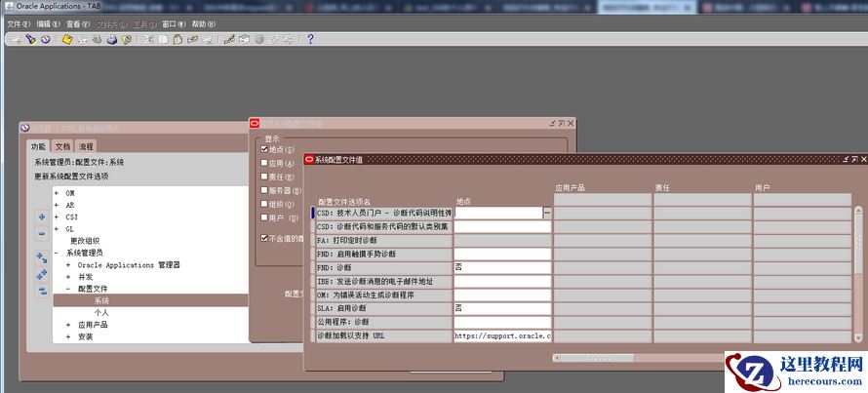Open the 帮助 menu

[x=203, y=24]
